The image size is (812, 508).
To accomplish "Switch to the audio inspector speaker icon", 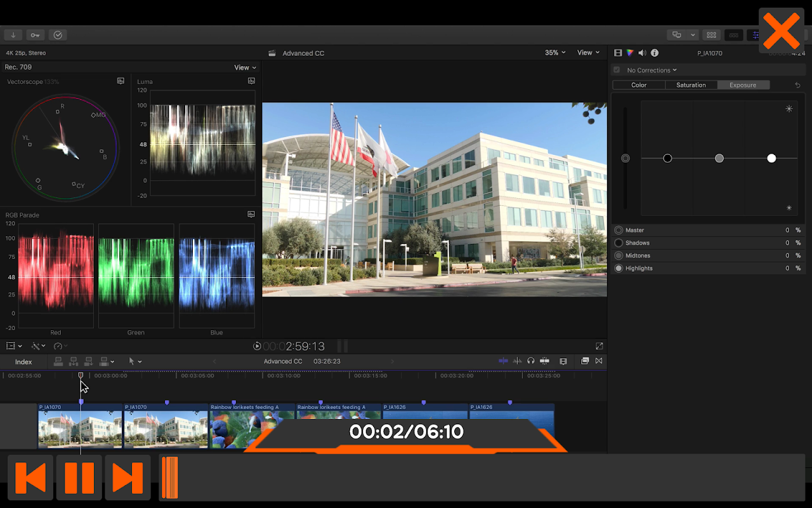I will pos(642,53).
